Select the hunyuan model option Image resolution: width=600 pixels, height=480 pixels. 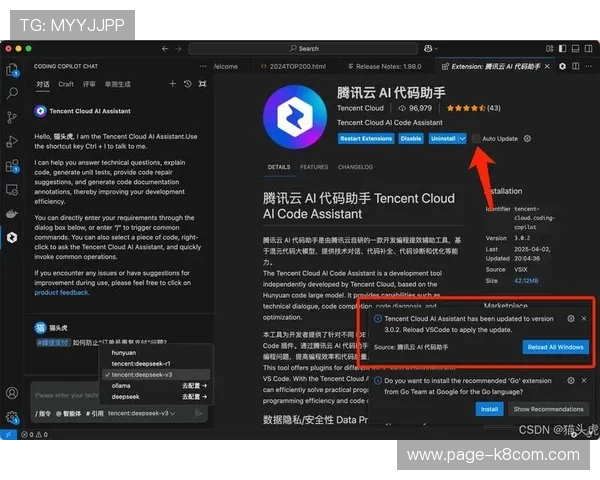(124, 352)
